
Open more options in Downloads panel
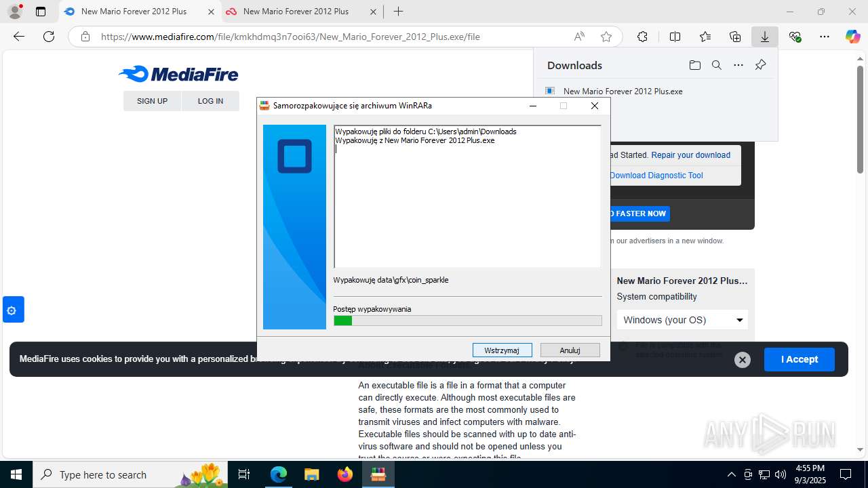(x=738, y=65)
